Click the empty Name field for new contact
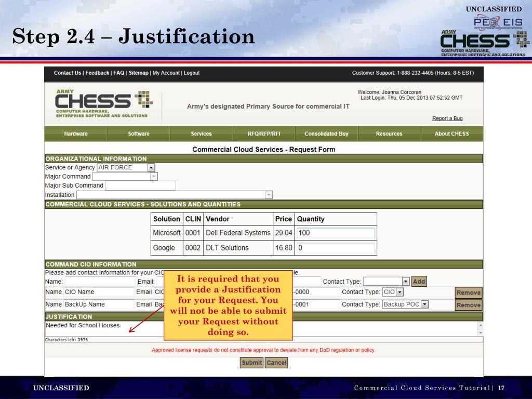This screenshot has height=399, width=532. tap(100, 282)
